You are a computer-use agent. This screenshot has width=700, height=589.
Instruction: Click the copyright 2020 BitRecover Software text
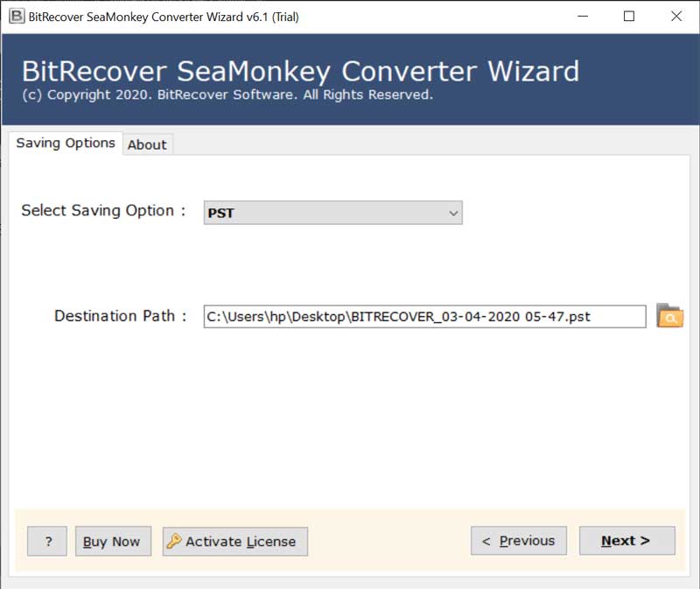227,95
